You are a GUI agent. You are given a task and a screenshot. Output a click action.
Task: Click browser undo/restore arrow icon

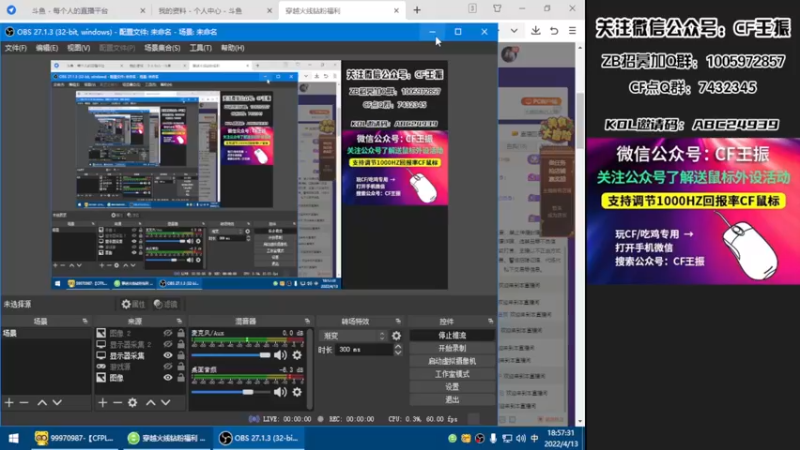554,31
